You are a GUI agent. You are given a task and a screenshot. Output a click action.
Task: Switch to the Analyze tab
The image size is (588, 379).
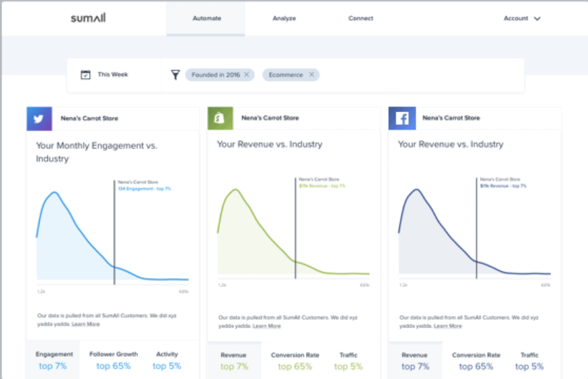(x=284, y=18)
